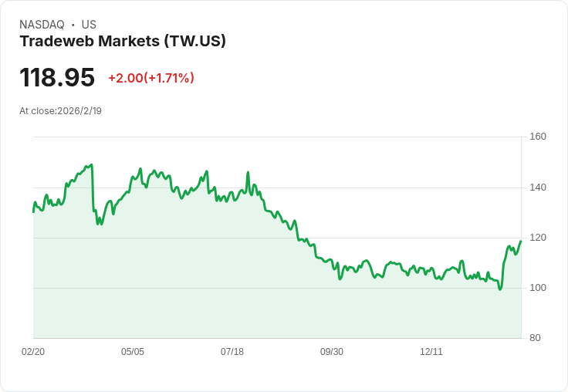The image size is (568, 392).
Task: Click the US market label
Action: click(89, 25)
